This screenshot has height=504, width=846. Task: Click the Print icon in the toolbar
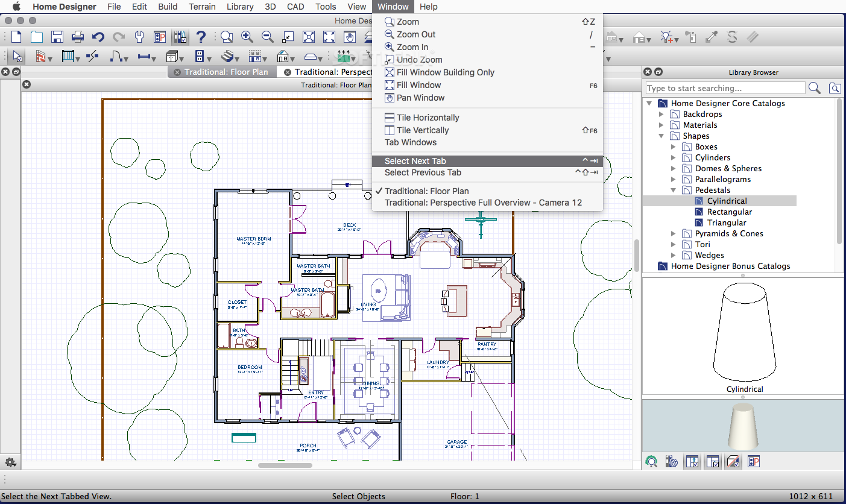(x=78, y=37)
